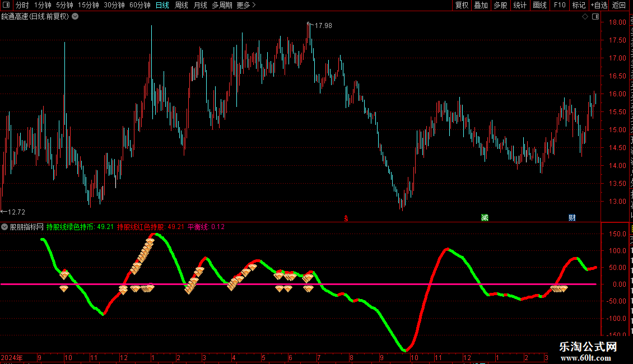
Task: Open dropdown beside 皖通高速 chart title
Action: click(75, 17)
